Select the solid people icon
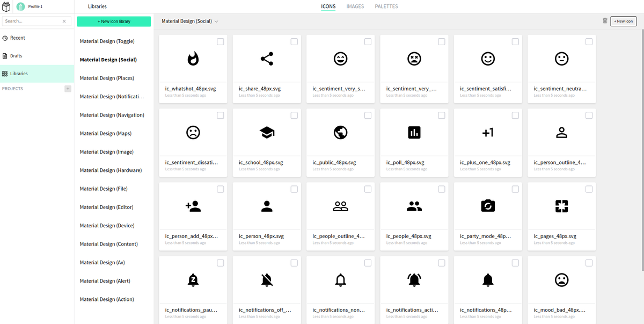Image resolution: width=644 pixels, height=324 pixels. (x=414, y=206)
